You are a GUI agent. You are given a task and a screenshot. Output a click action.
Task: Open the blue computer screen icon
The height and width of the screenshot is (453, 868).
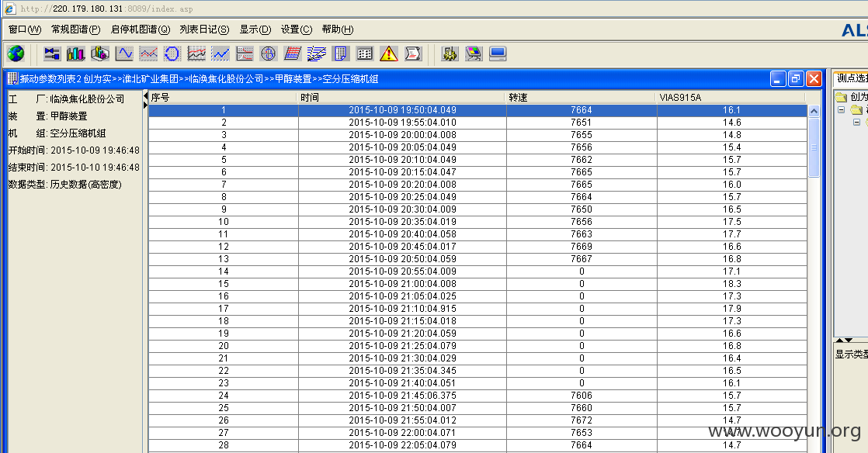[498, 54]
